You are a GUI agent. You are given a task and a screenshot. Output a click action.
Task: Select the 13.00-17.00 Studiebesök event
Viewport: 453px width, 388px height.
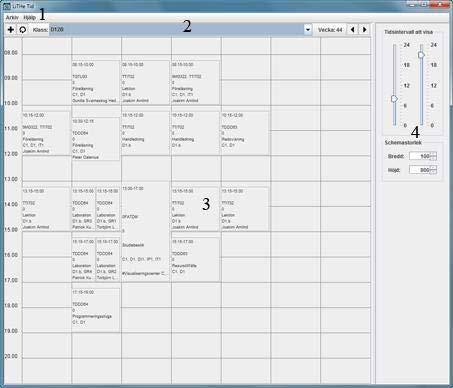[x=146, y=232]
